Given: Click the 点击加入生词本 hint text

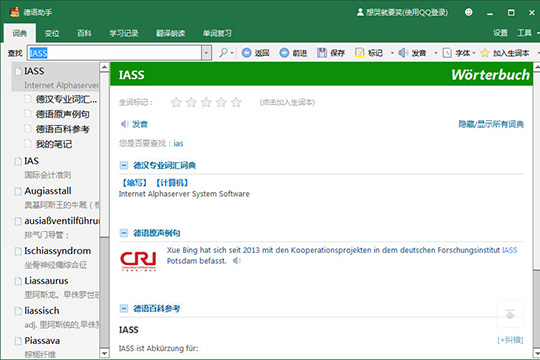Looking at the screenshot, I should (x=287, y=102).
